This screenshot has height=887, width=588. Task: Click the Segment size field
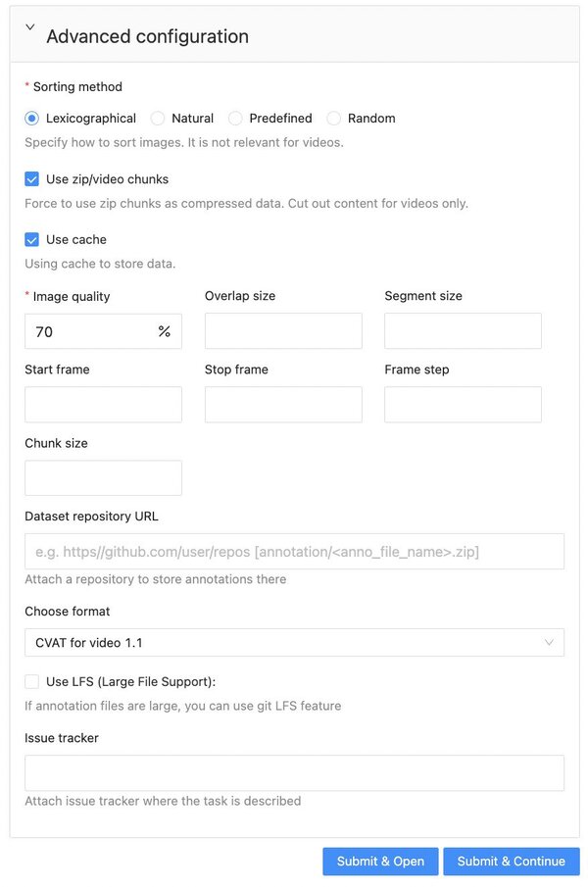tap(463, 331)
